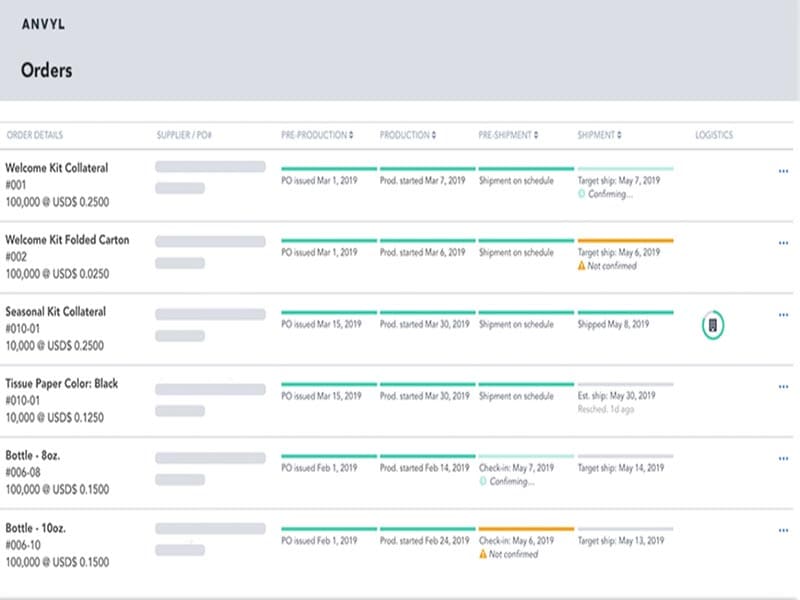
Task: Click the ellipsis menu on Seasonal Kit Collateral row
Action: pyautogui.click(x=783, y=315)
